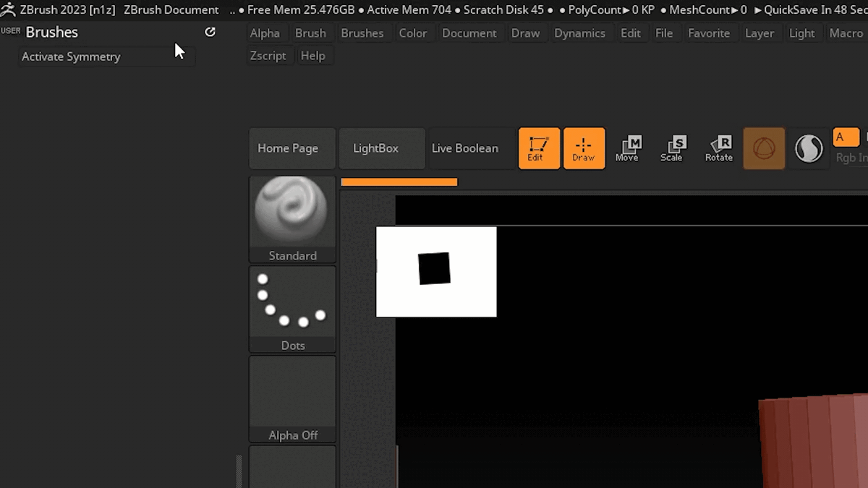Open the Alpha menu
868x488 pixels.
265,33
